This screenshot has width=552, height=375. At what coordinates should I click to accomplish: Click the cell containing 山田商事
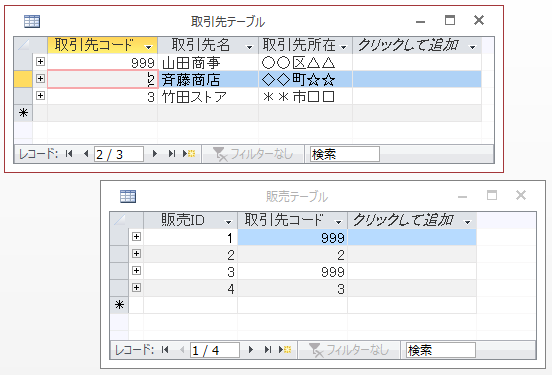208,62
